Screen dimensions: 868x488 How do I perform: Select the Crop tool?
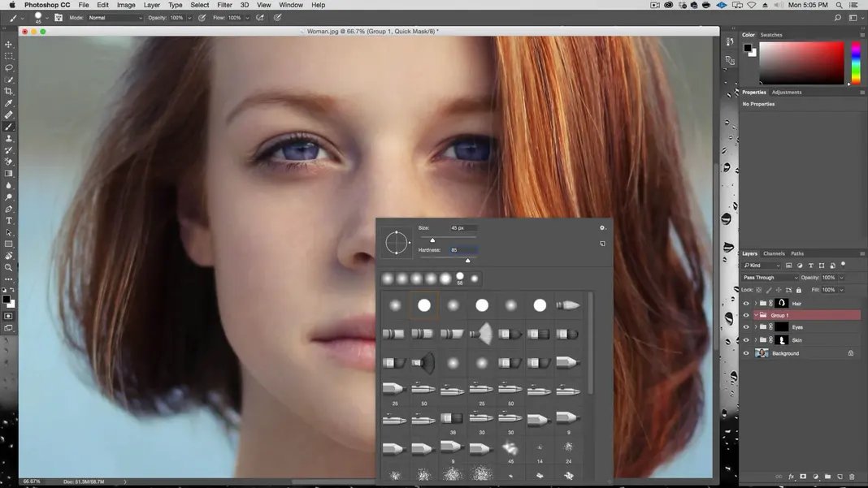click(x=9, y=91)
